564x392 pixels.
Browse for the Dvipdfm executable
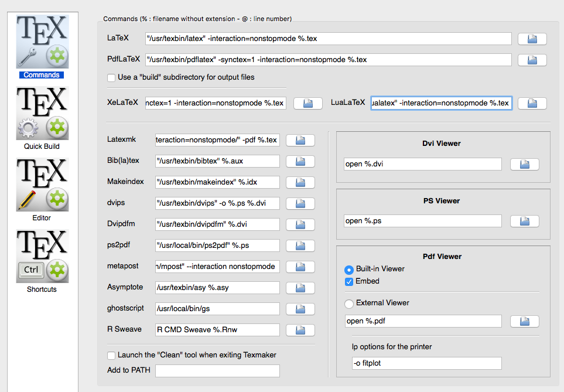coord(300,224)
